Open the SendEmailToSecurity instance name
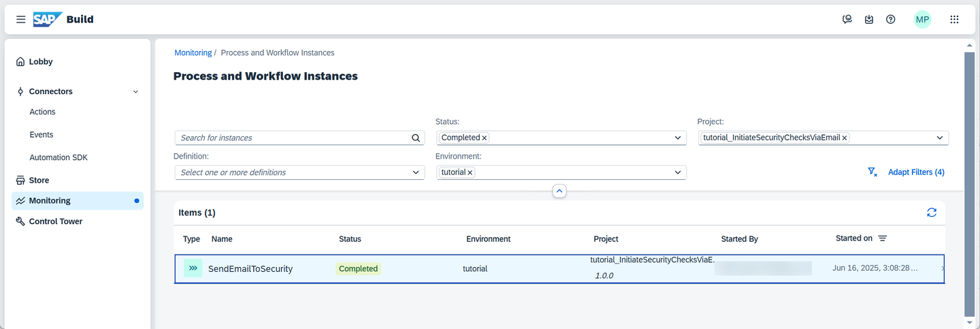 (250, 269)
